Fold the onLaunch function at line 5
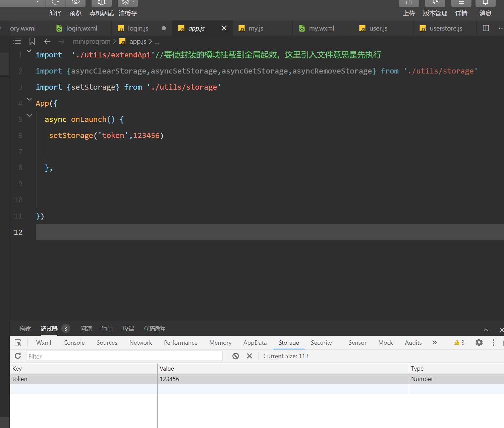The width and height of the screenshot is (504, 428). click(x=29, y=115)
